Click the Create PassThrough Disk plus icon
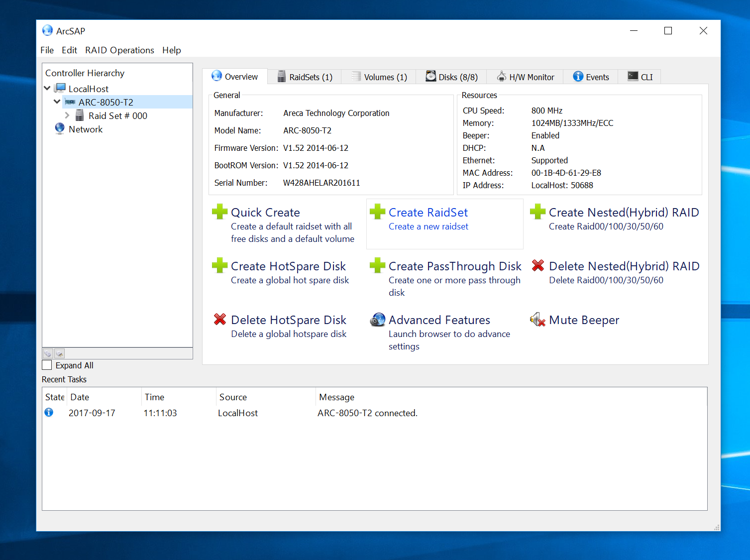Screen dimensions: 750x560 378,266
